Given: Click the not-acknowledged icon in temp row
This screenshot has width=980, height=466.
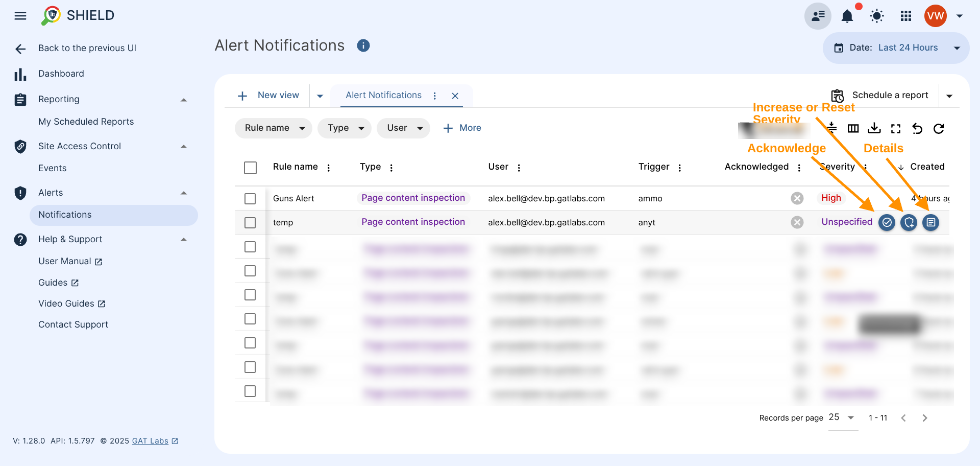Looking at the screenshot, I should click(797, 222).
